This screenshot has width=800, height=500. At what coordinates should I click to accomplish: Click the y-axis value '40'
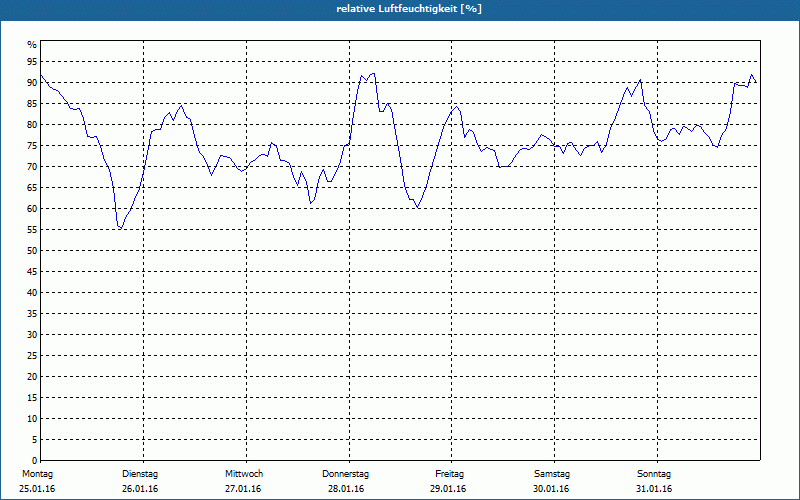click(32, 293)
